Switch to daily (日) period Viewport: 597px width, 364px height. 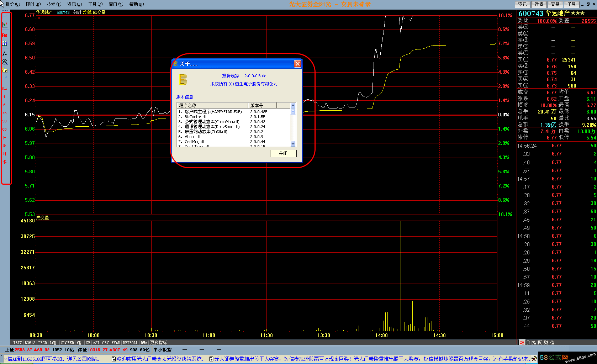(x=5, y=138)
